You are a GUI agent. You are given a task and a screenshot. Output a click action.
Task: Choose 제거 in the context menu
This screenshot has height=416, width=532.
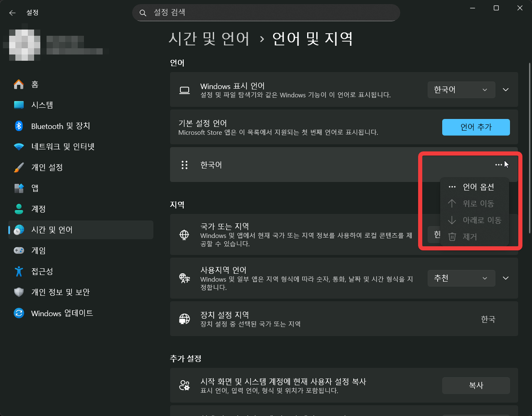pos(474,237)
